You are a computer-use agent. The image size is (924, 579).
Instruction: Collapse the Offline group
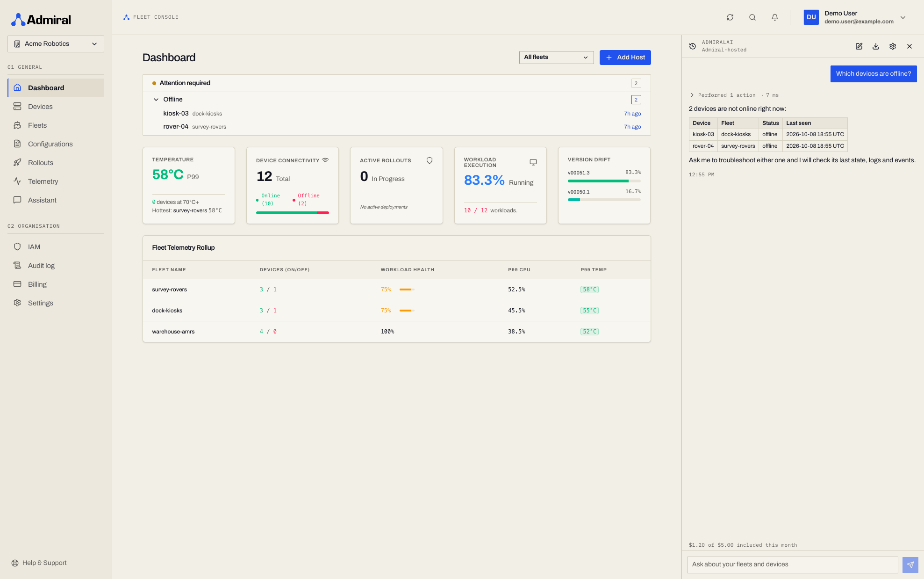click(156, 100)
